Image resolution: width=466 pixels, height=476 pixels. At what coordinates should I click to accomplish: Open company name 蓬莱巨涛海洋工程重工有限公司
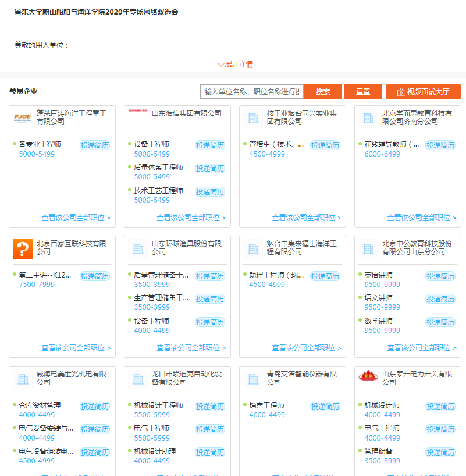tap(72, 118)
